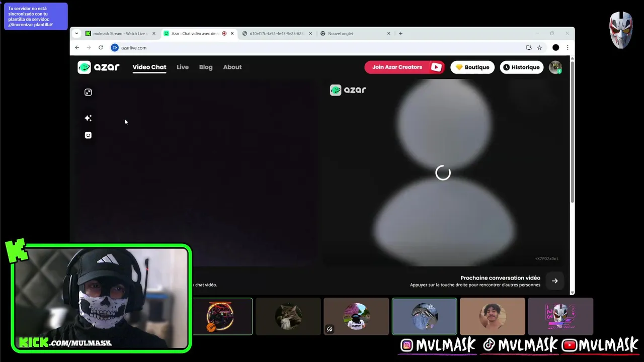
Task: Click the Sincronizar plantilla notification
Action: [x=36, y=17]
